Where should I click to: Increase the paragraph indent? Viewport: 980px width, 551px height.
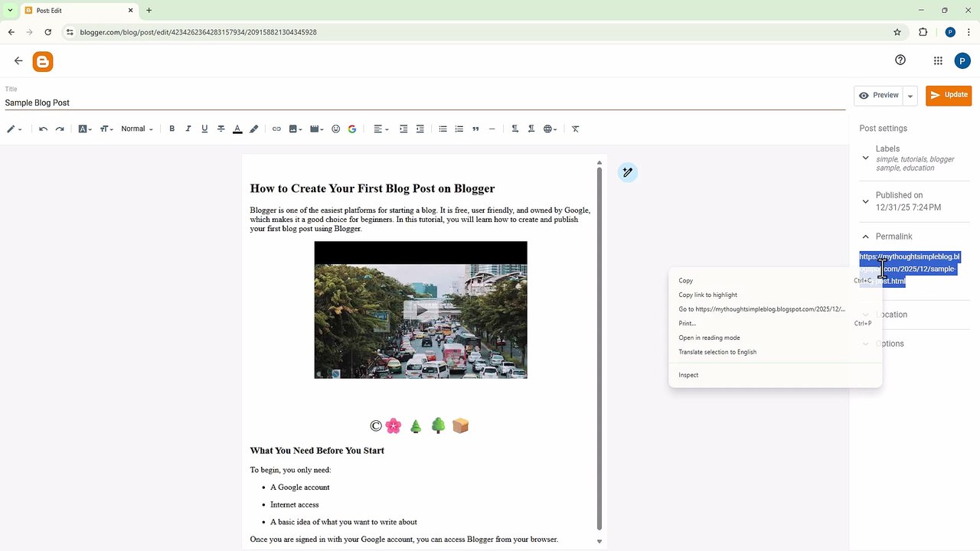(403, 129)
